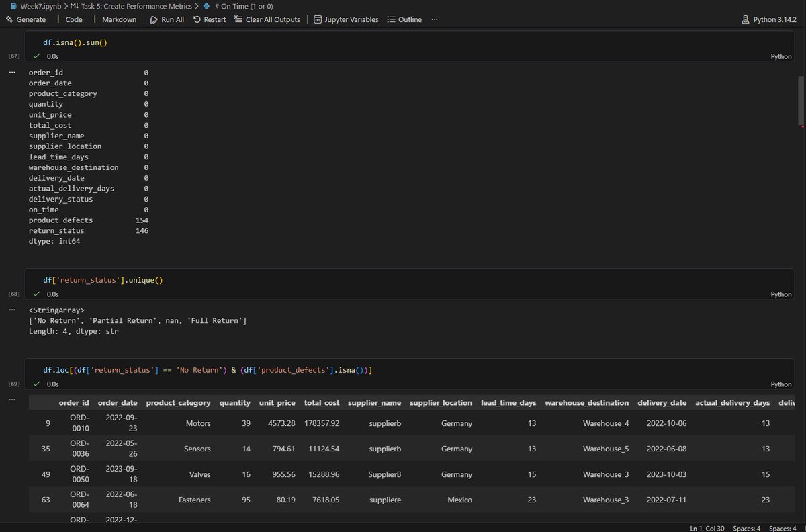Add a new Markdown cell
Screen dimensions: 806x532
pyautogui.click(x=114, y=19)
